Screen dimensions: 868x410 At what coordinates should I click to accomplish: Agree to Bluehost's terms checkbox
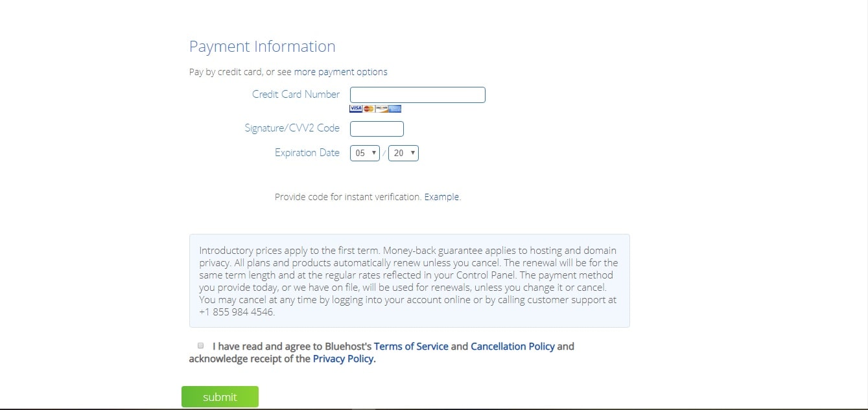(x=200, y=346)
